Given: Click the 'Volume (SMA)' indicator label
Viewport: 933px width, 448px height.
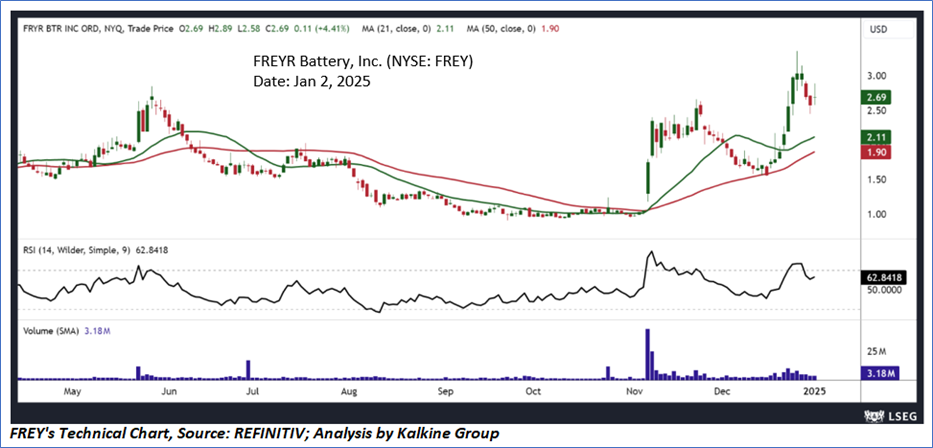Looking at the screenshot, I should point(50,331).
